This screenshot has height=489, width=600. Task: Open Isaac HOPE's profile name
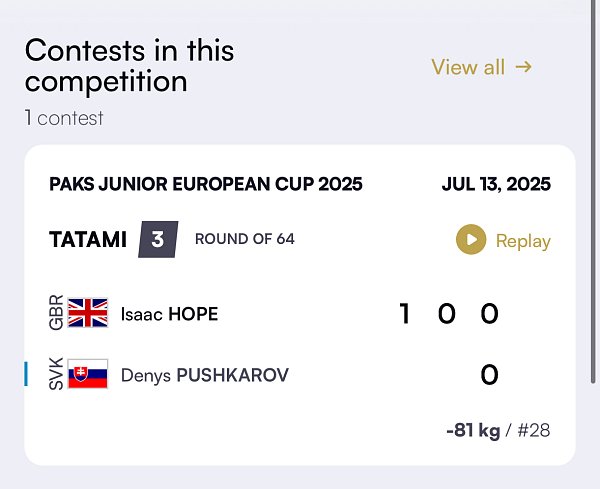pyautogui.click(x=169, y=314)
